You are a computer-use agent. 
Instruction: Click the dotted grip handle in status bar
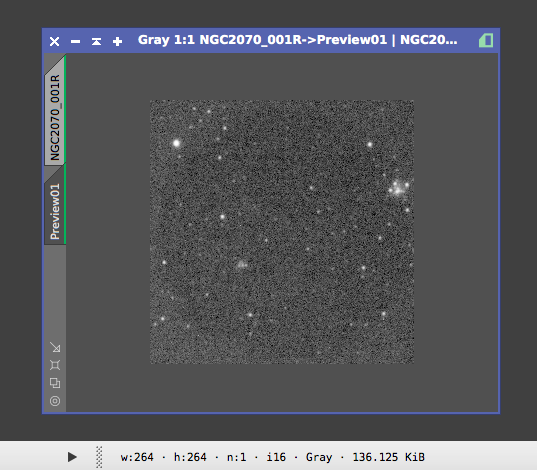pyautogui.click(x=99, y=457)
